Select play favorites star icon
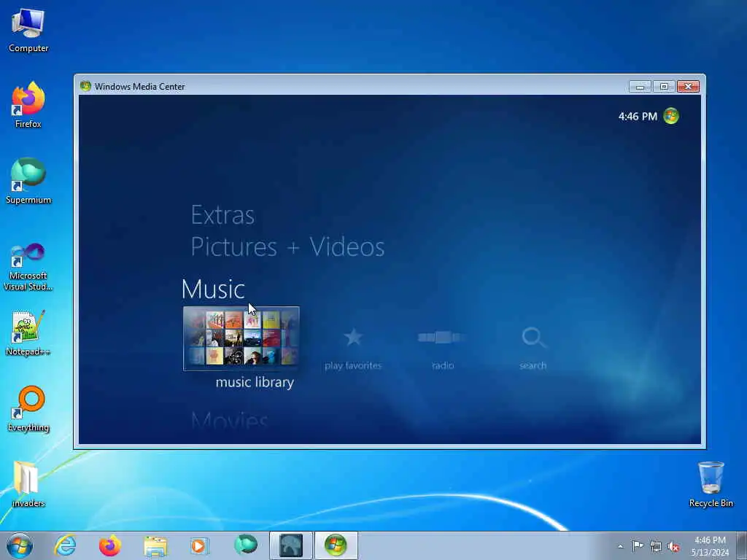 [x=353, y=337]
